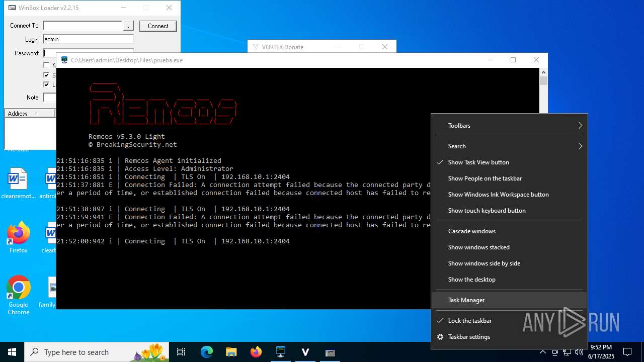The height and width of the screenshot is (362, 644).
Task: Choose Cascade windows in the context menu
Action: pyautogui.click(x=509, y=231)
